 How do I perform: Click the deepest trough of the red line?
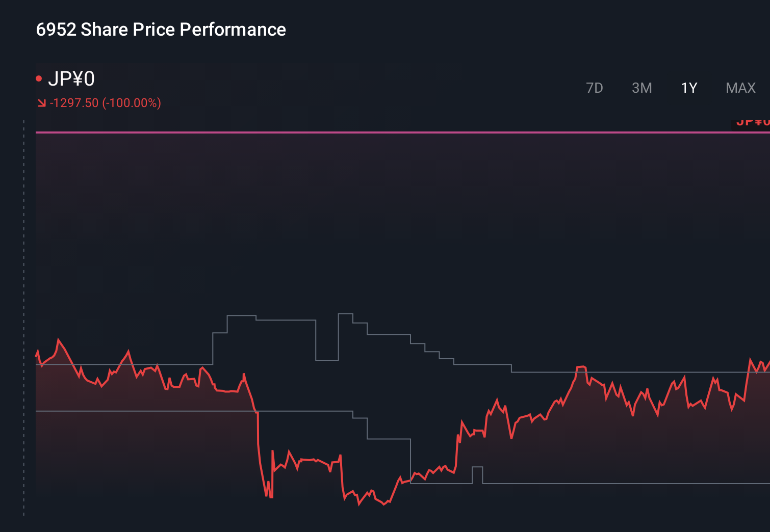point(358,504)
